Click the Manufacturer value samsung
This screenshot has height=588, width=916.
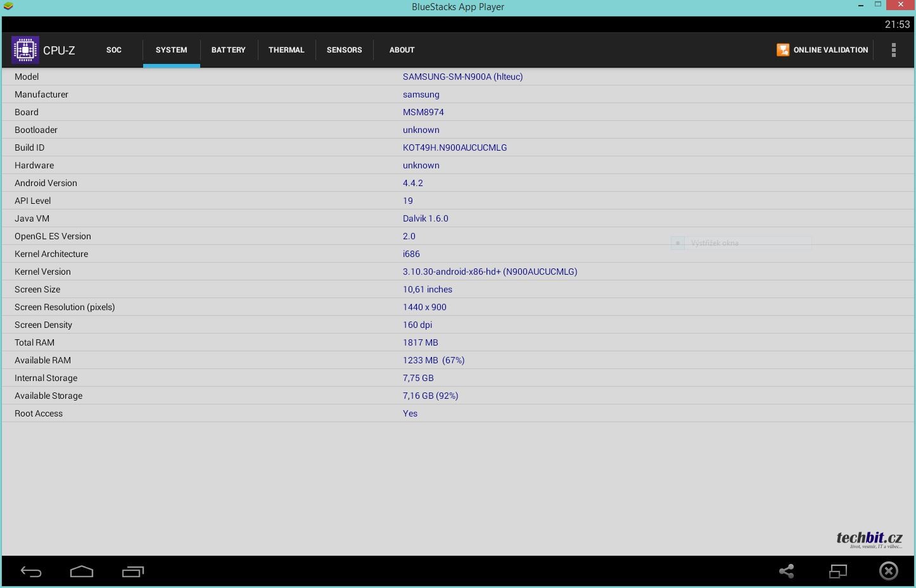pos(421,94)
